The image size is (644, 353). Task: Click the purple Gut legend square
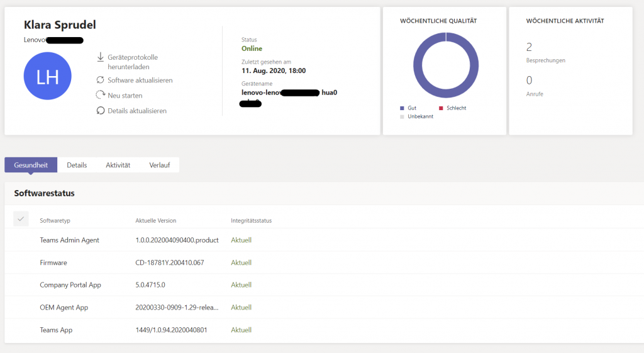coord(402,108)
